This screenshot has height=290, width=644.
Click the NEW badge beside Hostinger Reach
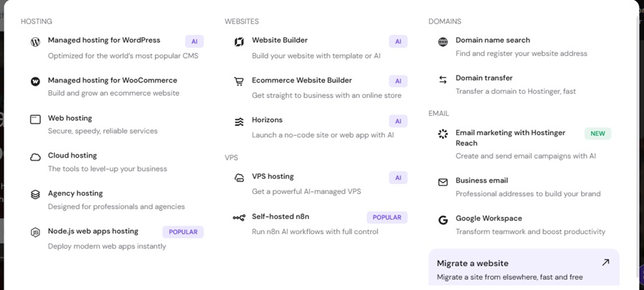click(x=597, y=133)
